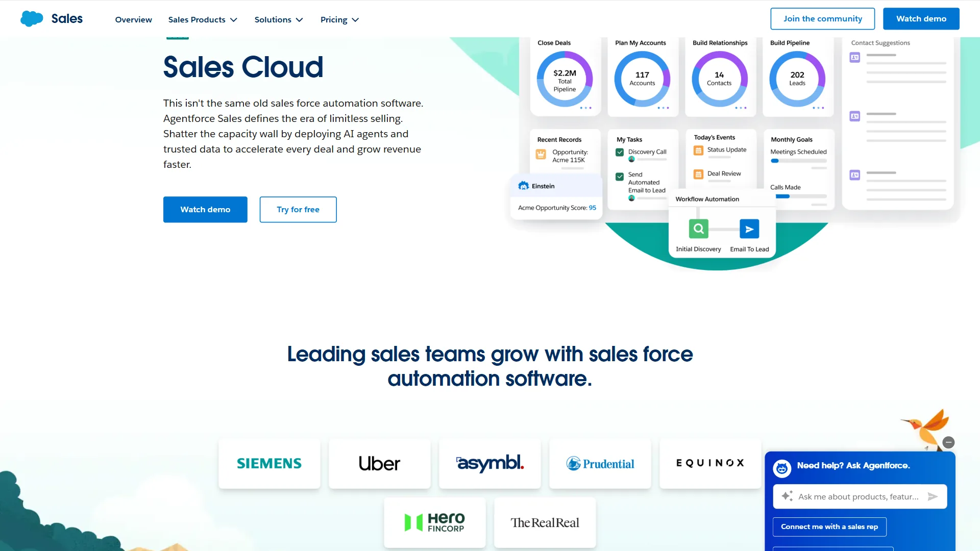
Task: Expand the Pricing chevron arrow
Action: [x=356, y=20]
